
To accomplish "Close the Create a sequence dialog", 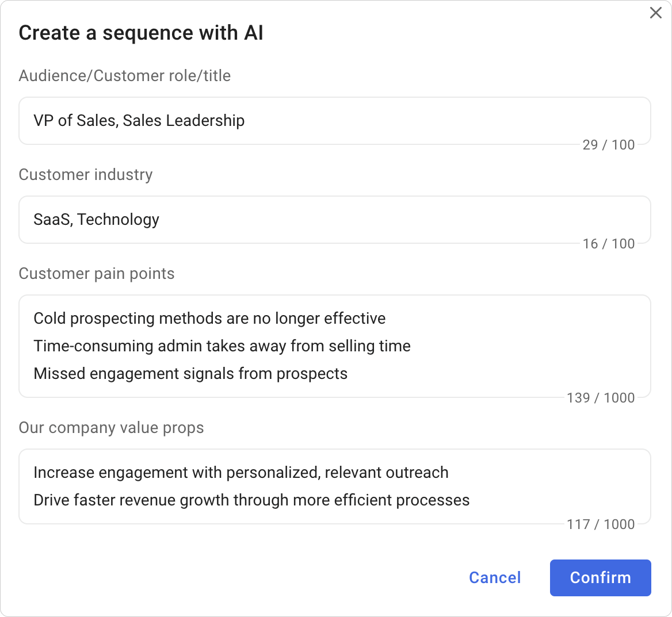I will pos(655,13).
